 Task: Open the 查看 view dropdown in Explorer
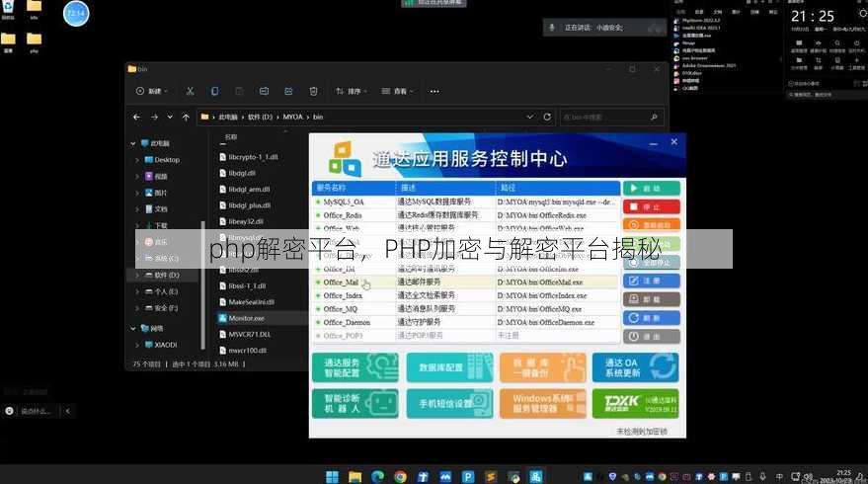click(398, 92)
